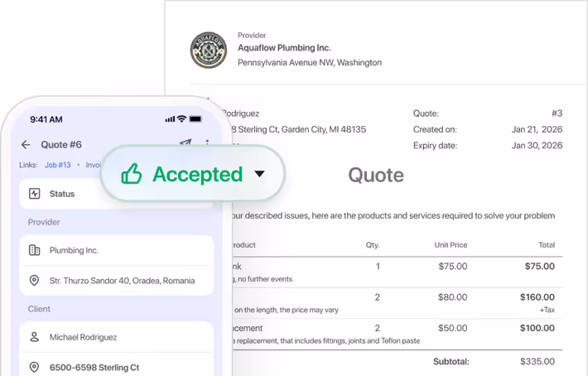The height and width of the screenshot is (376, 588).
Task: Open the Accepted status dropdown arrow
Action: (x=259, y=174)
